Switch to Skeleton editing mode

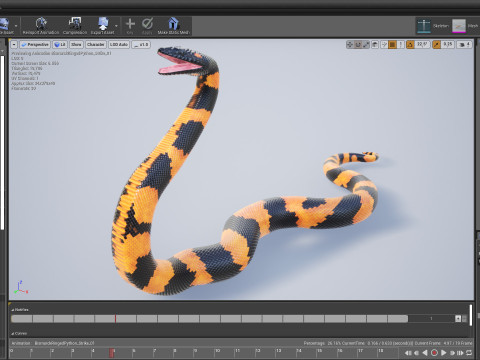[433, 26]
